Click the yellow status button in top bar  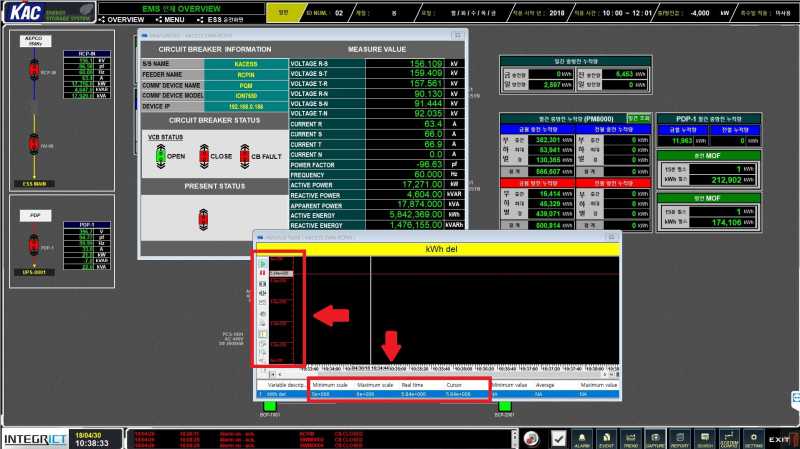pos(283,13)
